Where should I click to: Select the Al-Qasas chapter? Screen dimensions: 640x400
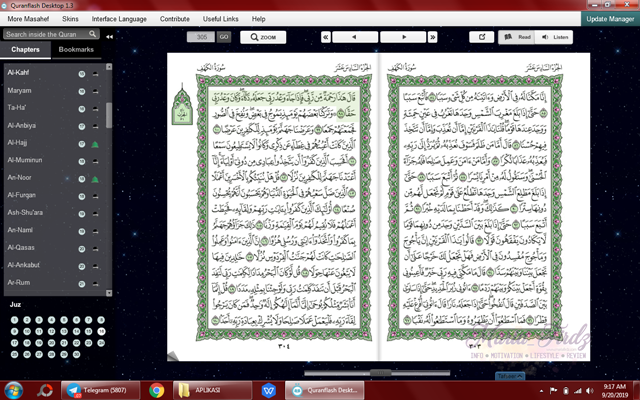click(21, 248)
